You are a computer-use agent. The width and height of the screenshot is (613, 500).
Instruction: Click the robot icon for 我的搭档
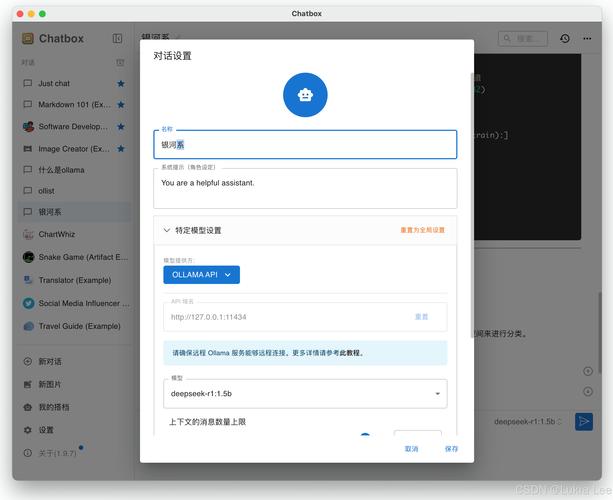[x=28, y=407]
